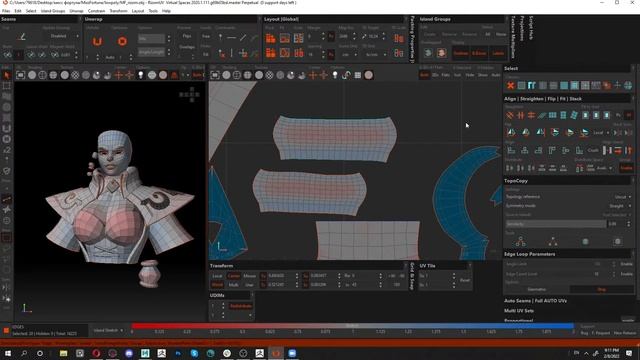Click the Redistribute button in UDIMs panel
This screenshot has width=640, height=360.
[241, 306]
